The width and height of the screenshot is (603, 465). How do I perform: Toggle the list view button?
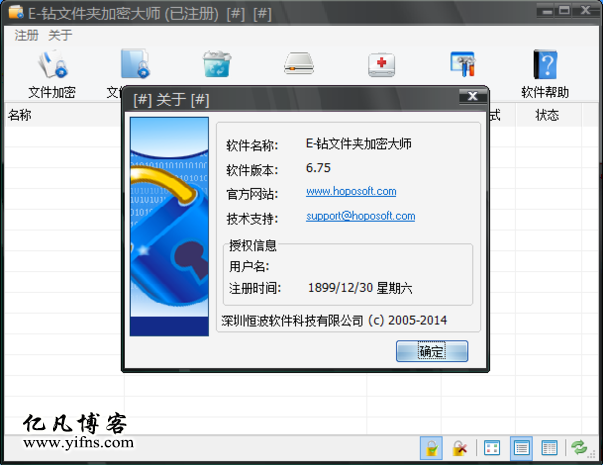521,448
